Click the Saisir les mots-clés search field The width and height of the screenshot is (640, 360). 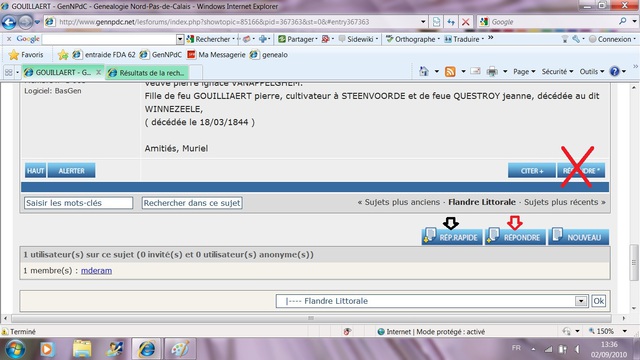(78, 203)
